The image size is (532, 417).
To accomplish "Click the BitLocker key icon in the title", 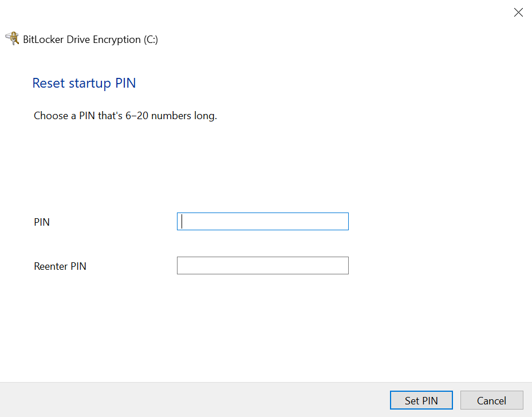I will pyautogui.click(x=12, y=39).
